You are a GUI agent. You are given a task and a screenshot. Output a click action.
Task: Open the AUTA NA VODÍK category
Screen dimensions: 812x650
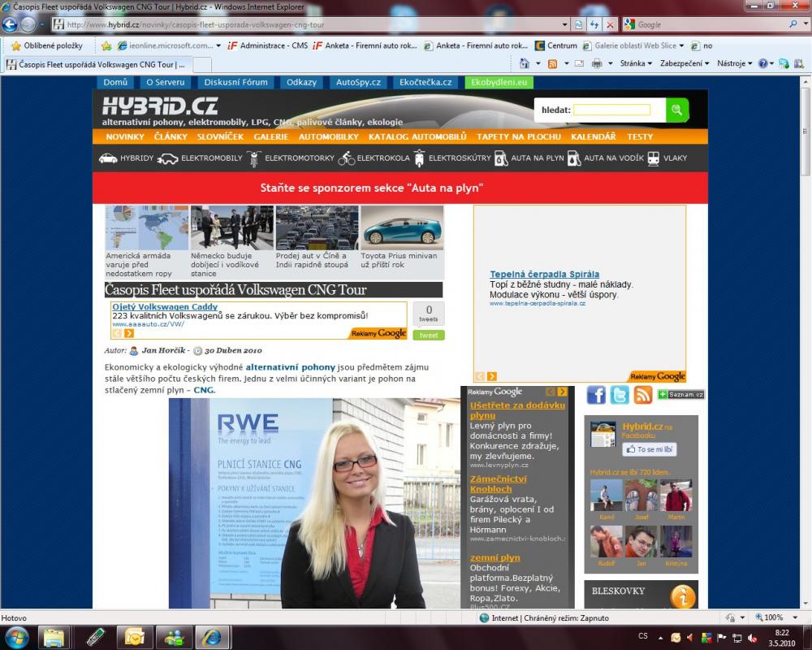[x=606, y=158]
